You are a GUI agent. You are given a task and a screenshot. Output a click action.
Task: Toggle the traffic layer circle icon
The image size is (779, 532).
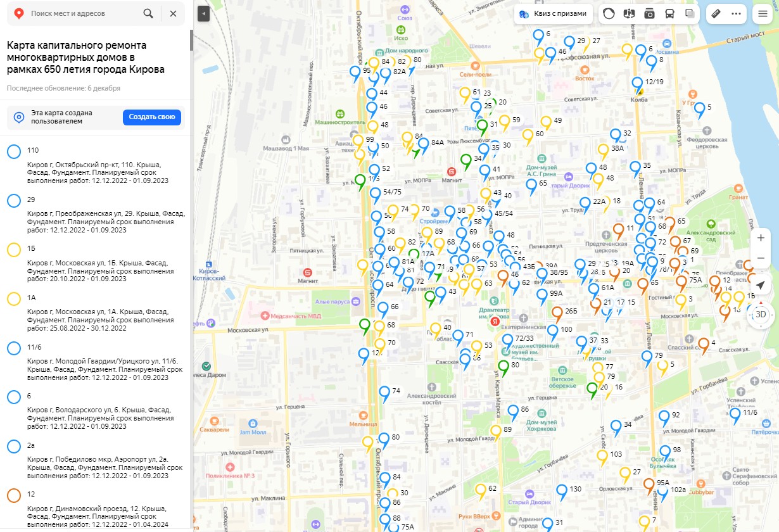[609, 14]
